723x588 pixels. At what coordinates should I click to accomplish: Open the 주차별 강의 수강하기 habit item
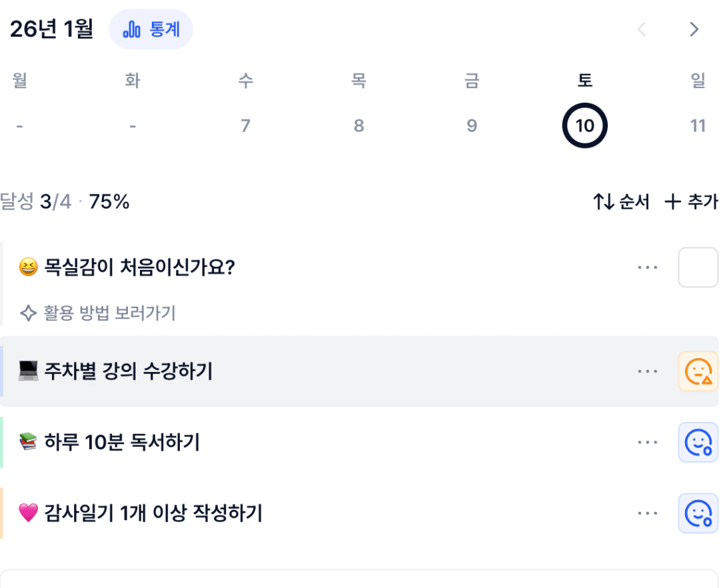click(x=129, y=371)
